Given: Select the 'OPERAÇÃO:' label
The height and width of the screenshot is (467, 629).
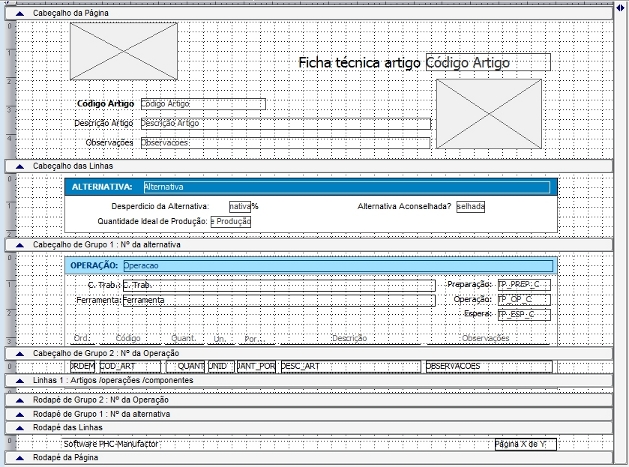Looking at the screenshot, I should [94, 266].
